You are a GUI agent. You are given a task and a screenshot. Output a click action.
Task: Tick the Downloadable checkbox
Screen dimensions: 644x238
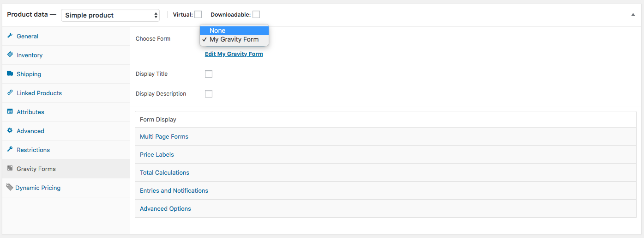pos(256,15)
